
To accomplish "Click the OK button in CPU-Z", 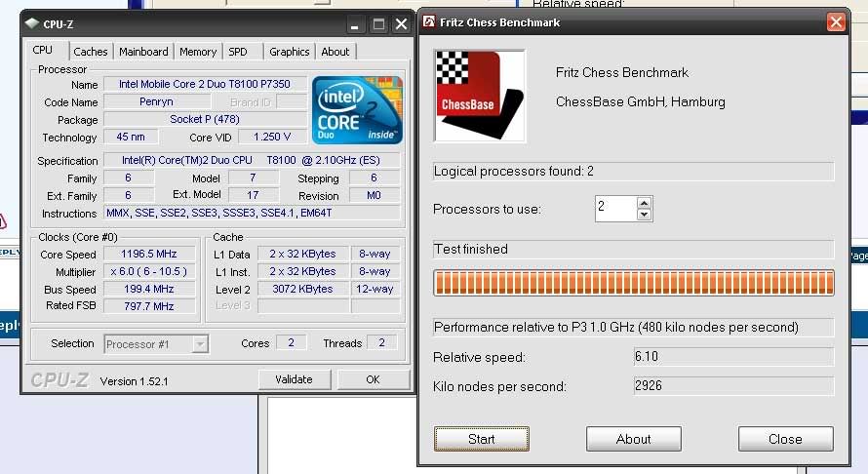I will [x=374, y=379].
